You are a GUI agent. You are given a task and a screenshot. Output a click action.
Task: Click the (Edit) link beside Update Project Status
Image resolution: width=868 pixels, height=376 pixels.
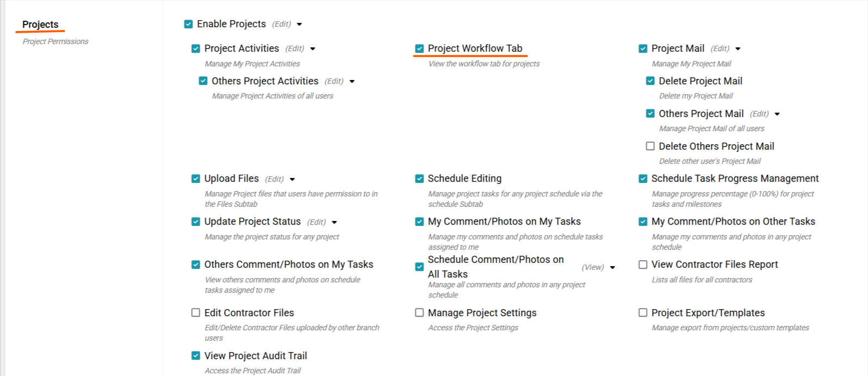317,222
